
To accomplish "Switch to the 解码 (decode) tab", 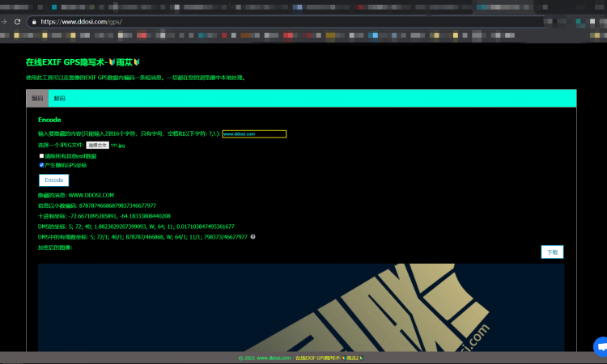I will 60,98.
